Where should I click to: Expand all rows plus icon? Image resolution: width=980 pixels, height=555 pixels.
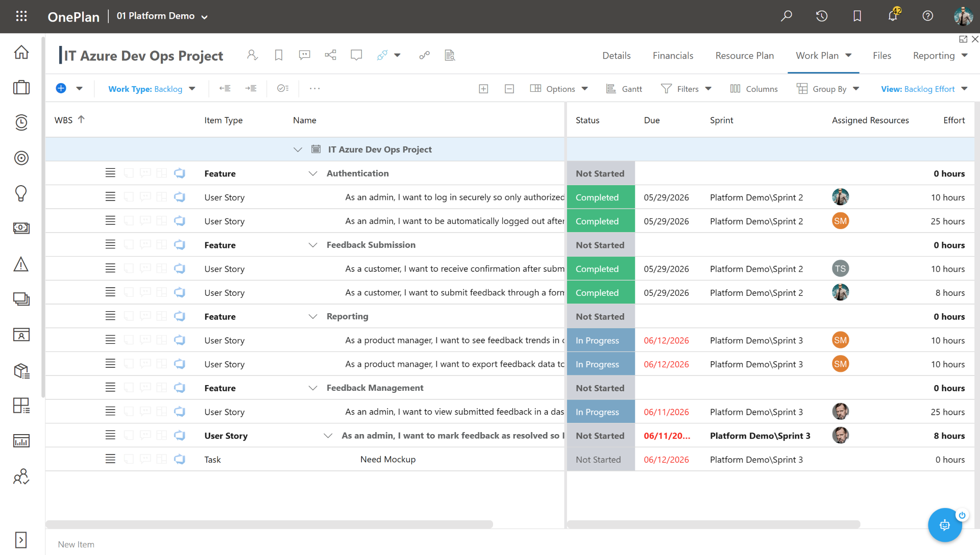483,89
